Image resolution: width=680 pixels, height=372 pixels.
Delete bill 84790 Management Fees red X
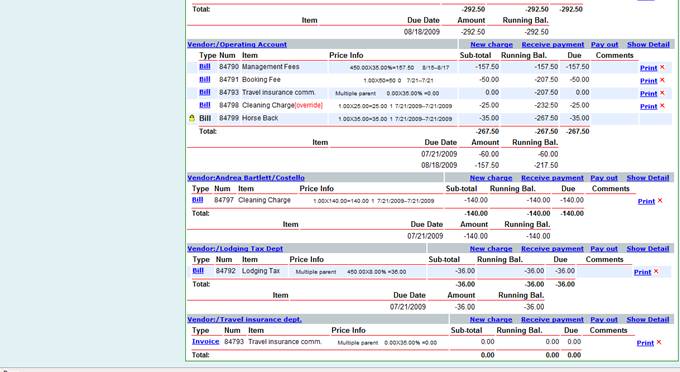point(662,67)
